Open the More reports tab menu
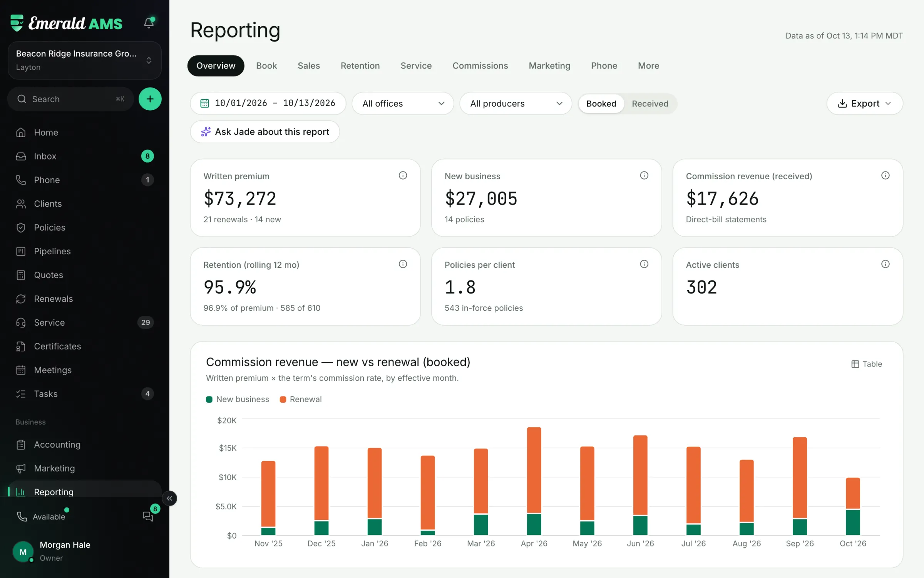The height and width of the screenshot is (578, 924). [x=648, y=66]
